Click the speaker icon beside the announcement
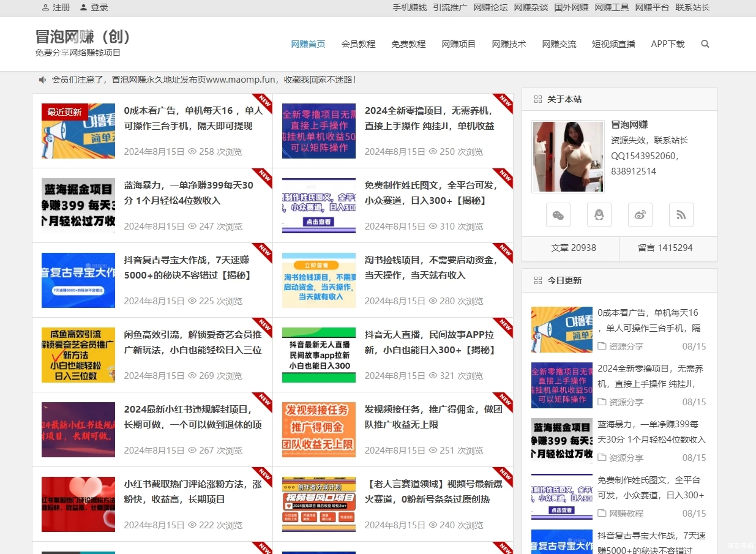 [42, 79]
